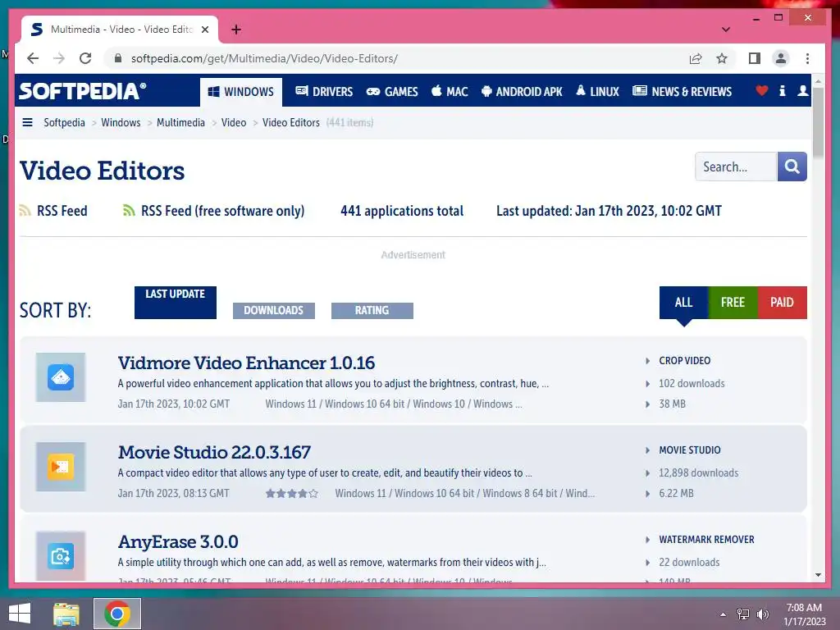Image resolution: width=840 pixels, height=630 pixels.
Task: Open the Windows Start menu
Action: (x=20, y=614)
